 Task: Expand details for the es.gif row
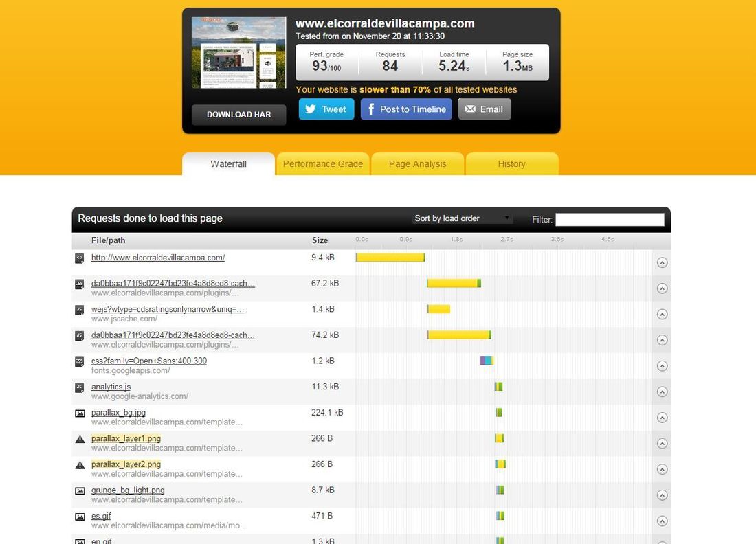662,521
